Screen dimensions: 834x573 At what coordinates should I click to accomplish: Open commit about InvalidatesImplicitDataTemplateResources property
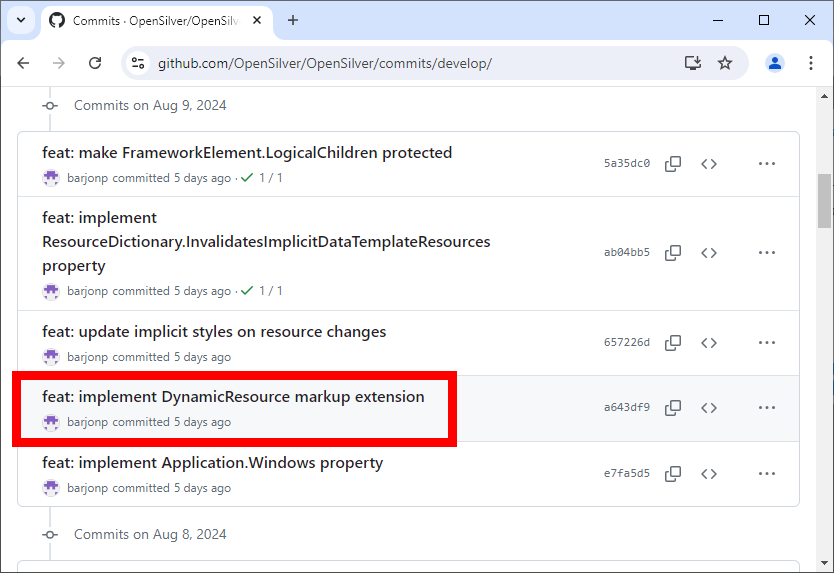pos(266,242)
